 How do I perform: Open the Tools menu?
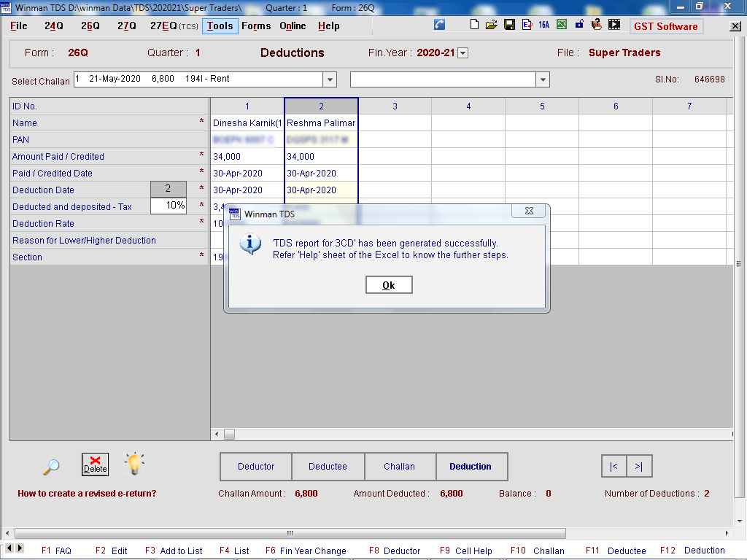[x=220, y=26]
